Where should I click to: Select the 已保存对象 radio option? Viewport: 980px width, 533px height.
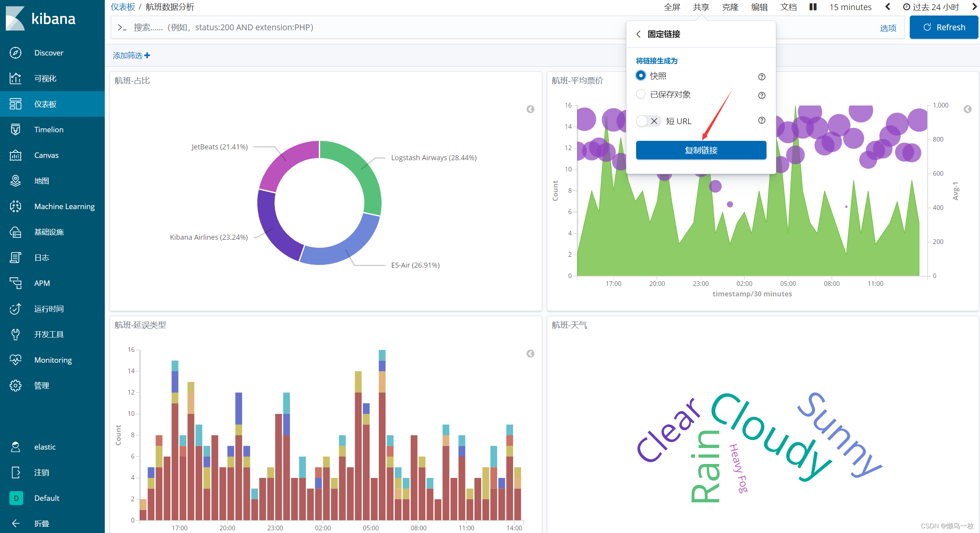641,94
